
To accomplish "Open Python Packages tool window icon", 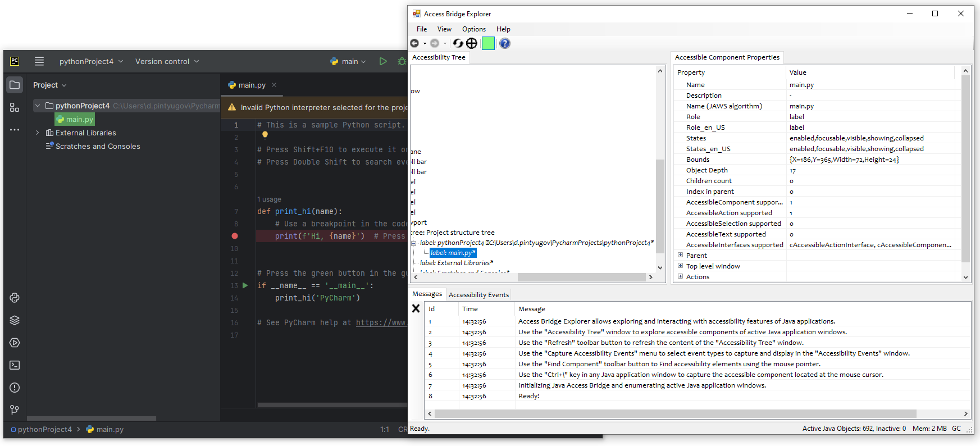I will (x=15, y=320).
